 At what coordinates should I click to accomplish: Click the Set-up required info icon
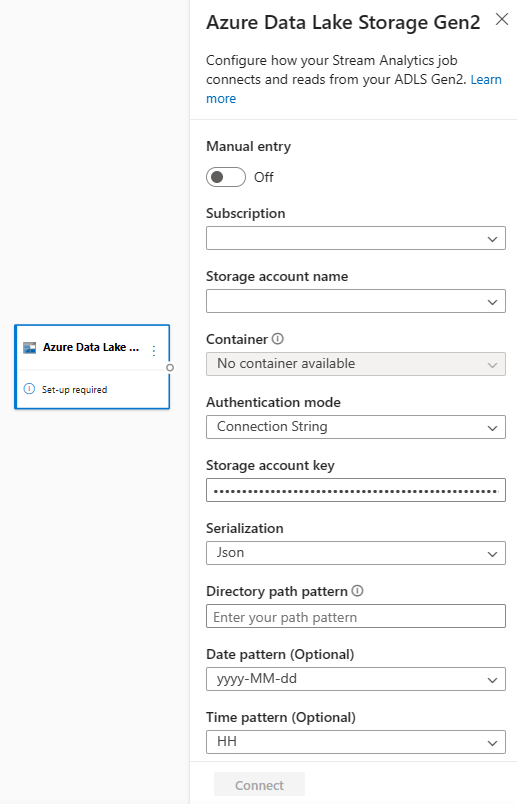pyautogui.click(x=29, y=389)
